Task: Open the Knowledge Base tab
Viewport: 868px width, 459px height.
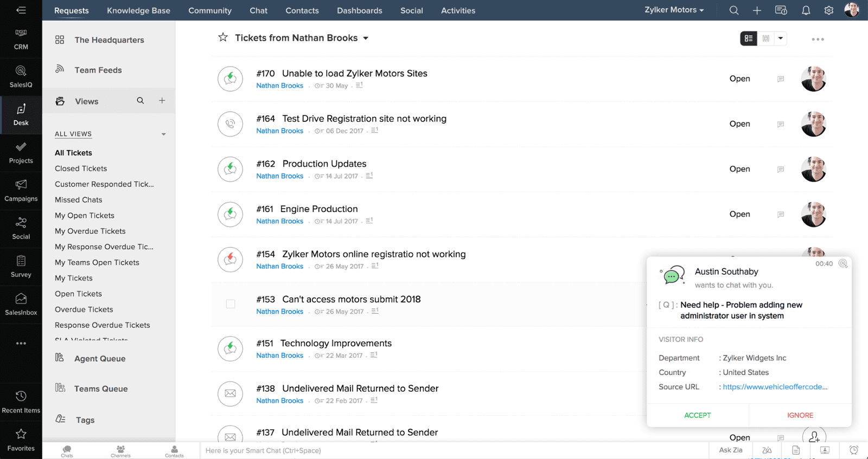Action: tap(138, 10)
